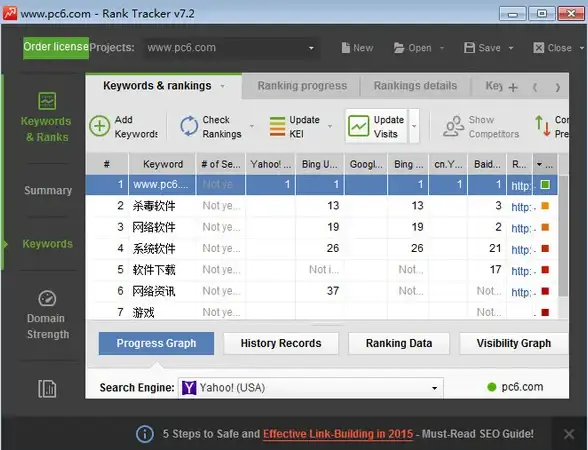Click the Add Keywords plus icon
588x450 pixels.
[x=99, y=126]
